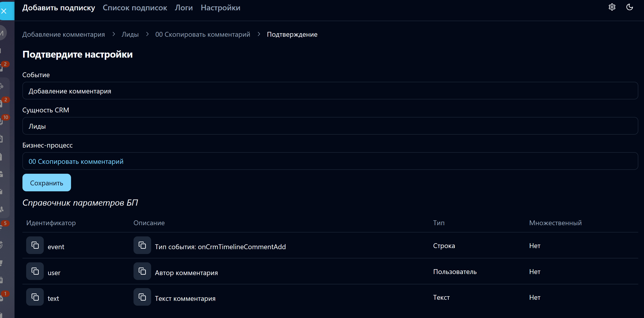This screenshot has height=318, width=644.
Task: Copy the onCrmTimelineCommentAdd event description
Action: click(142, 245)
